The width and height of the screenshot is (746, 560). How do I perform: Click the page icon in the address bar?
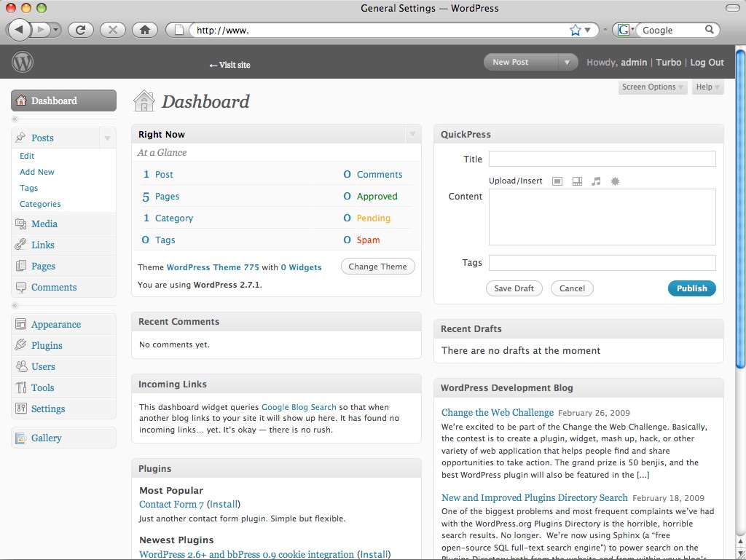179,30
